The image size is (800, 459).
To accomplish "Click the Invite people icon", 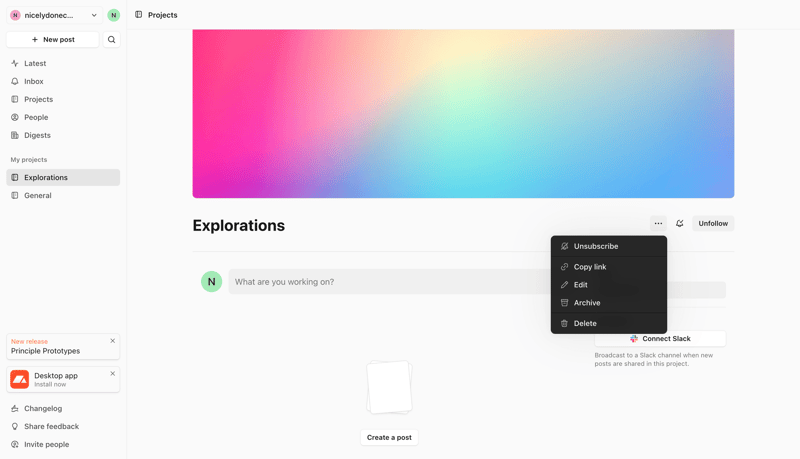I will pyautogui.click(x=15, y=444).
